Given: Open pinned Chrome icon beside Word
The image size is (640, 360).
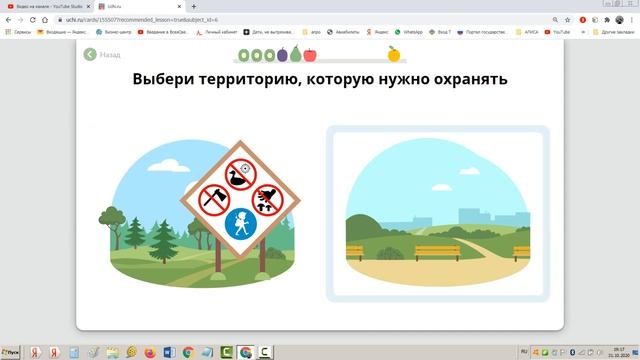Looking at the screenshot, I should (x=188, y=352).
